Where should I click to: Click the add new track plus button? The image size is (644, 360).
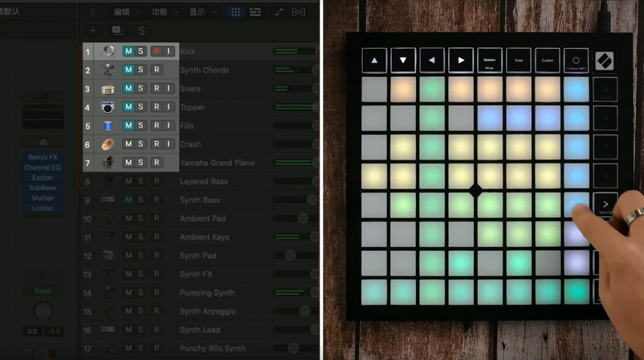coord(92,31)
